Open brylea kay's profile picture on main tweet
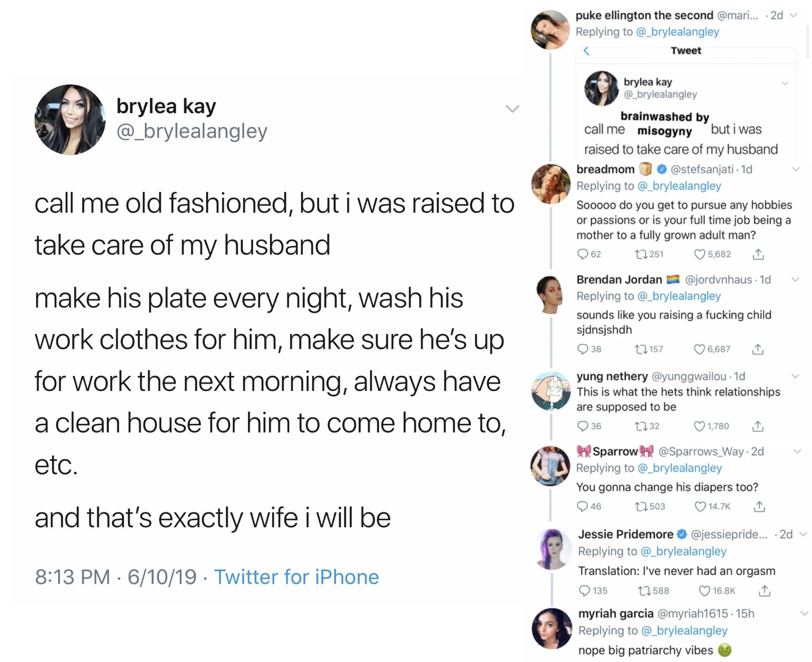 [70, 119]
